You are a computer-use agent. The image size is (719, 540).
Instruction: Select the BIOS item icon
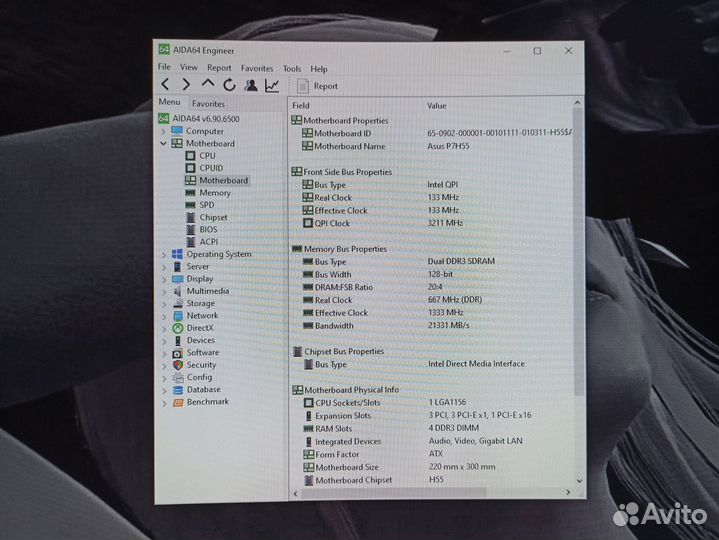pos(191,229)
